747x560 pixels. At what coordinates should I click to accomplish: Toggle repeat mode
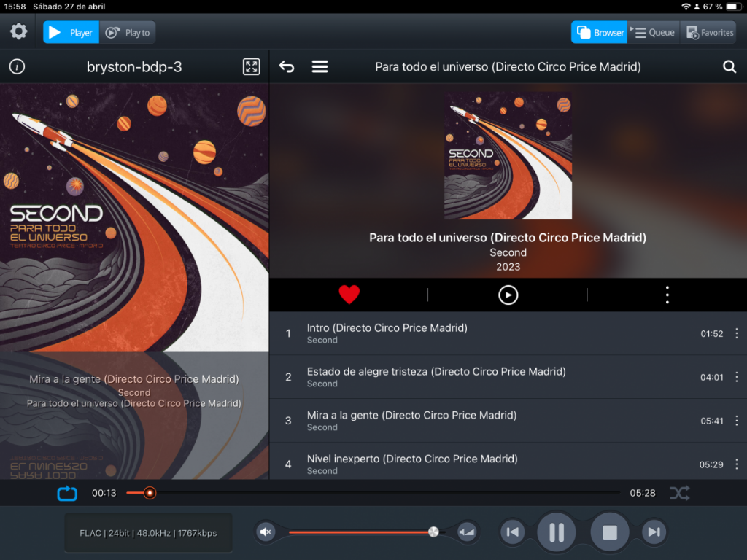[67, 494]
